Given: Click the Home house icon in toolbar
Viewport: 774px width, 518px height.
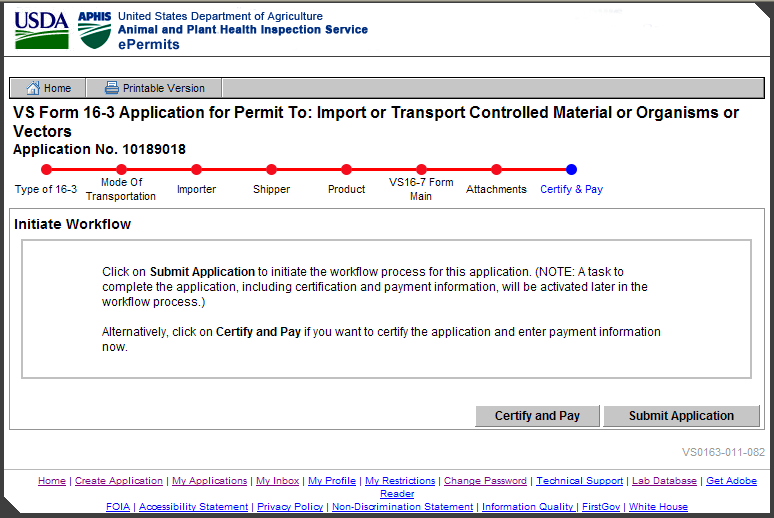Looking at the screenshot, I should click(33, 88).
